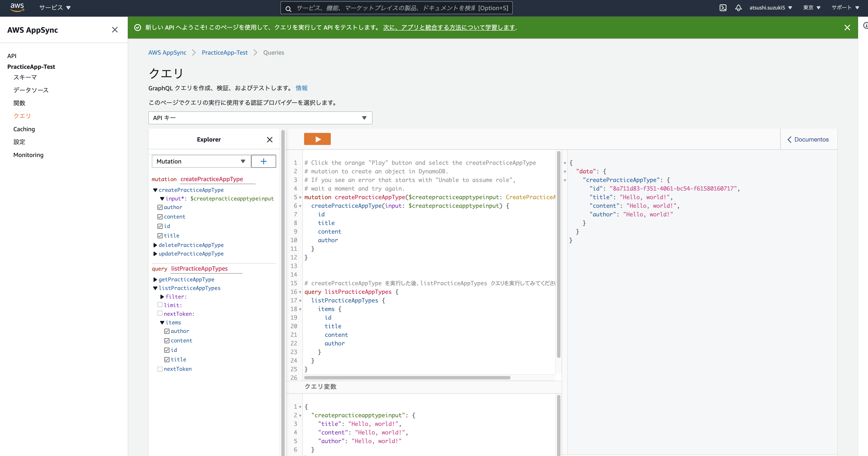The width and height of the screenshot is (868, 456).
Task: Collapse the AWS AppSync sidebar
Action: 115,30
